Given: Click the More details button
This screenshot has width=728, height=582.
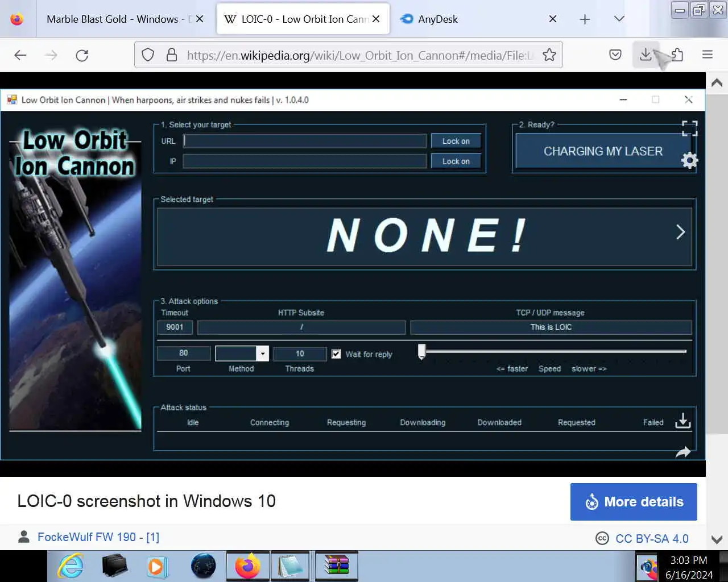Looking at the screenshot, I should pos(634,502).
